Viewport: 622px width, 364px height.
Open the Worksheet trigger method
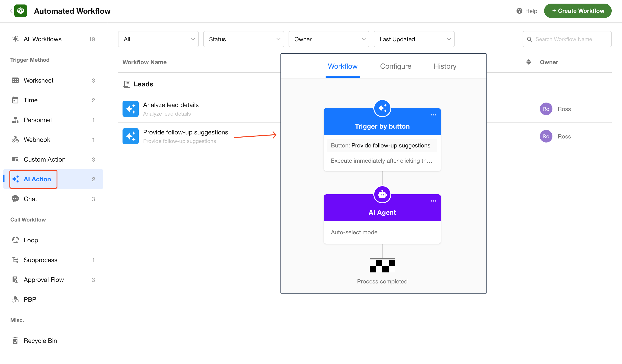click(39, 80)
